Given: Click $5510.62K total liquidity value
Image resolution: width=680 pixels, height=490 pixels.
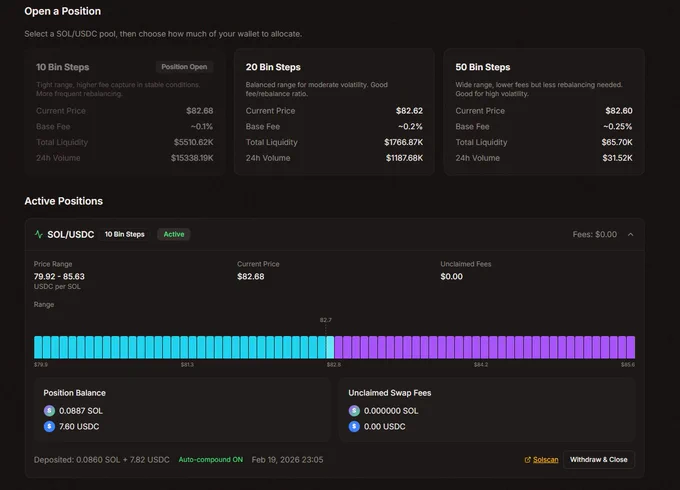Looking at the screenshot, I should pos(193,142).
